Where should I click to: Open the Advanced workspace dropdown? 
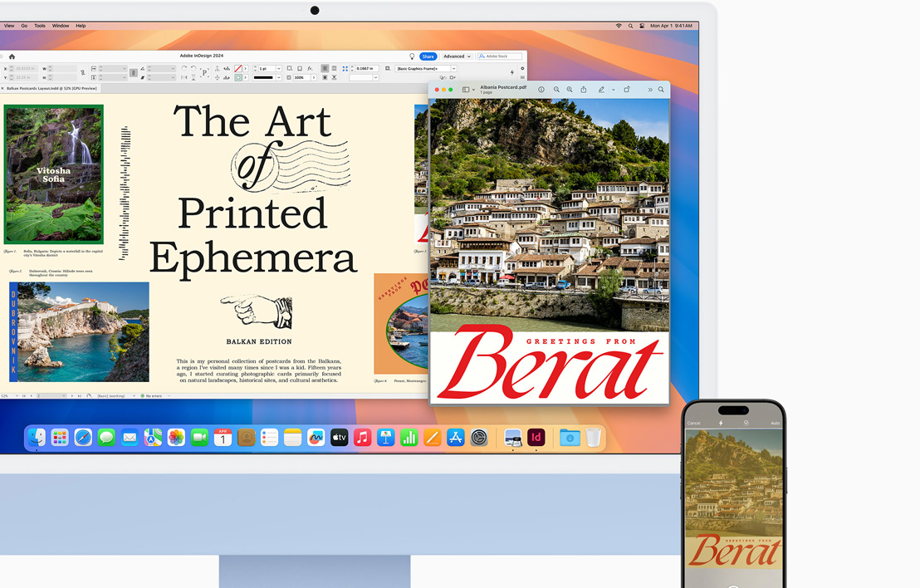[x=457, y=56]
